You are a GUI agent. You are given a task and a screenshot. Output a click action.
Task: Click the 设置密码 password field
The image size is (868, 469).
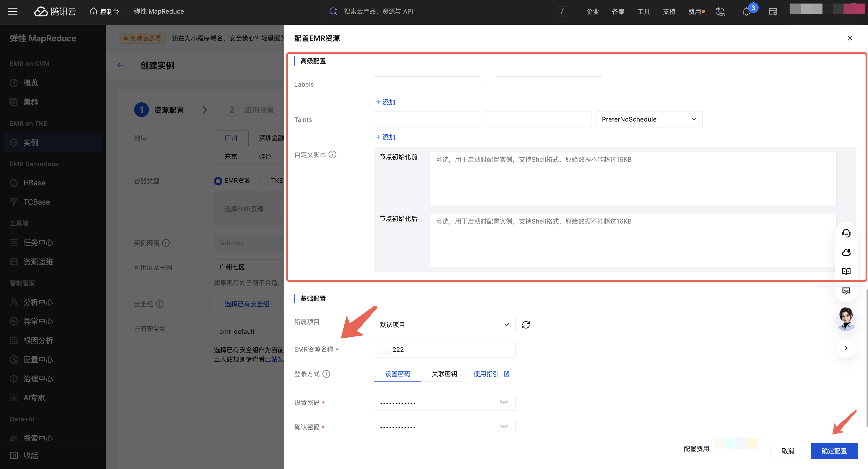tap(444, 402)
